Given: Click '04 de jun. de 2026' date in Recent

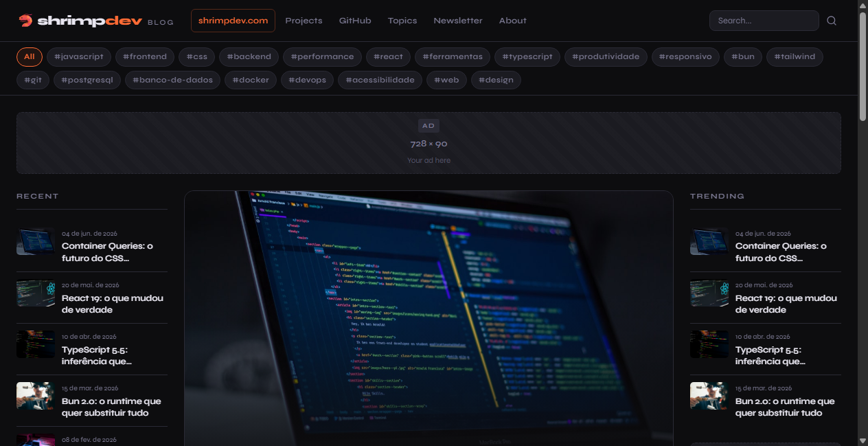Looking at the screenshot, I should (90, 234).
